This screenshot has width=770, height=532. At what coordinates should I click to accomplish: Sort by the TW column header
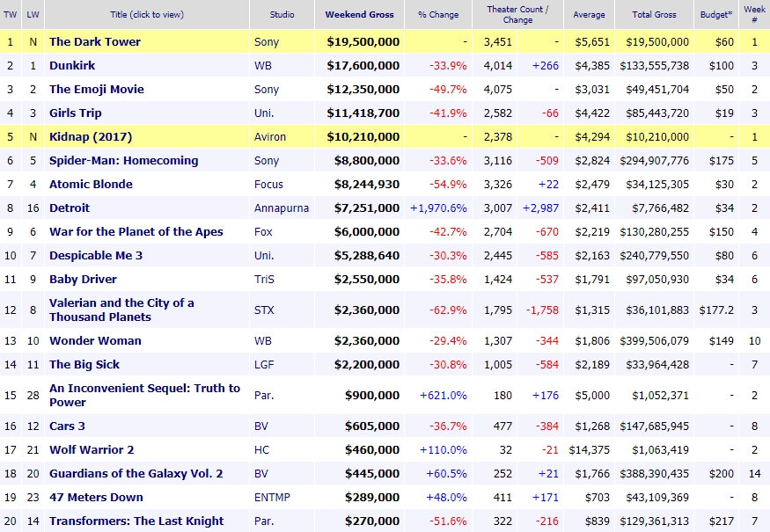[11, 14]
